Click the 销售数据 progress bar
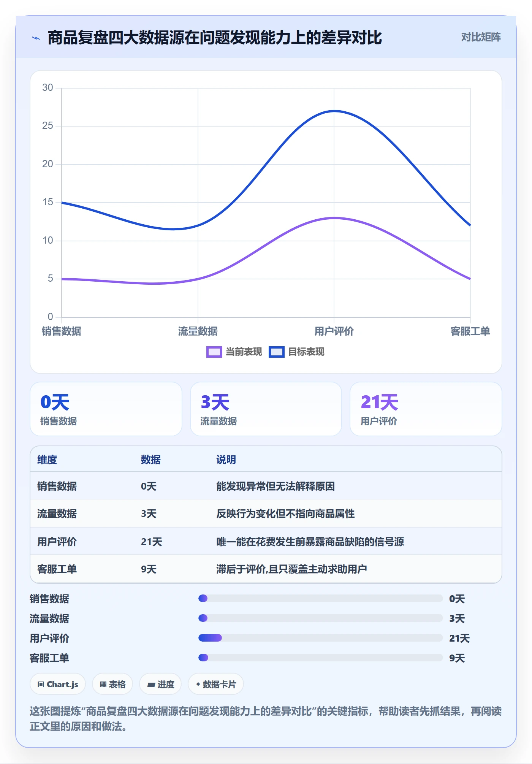 coord(320,599)
